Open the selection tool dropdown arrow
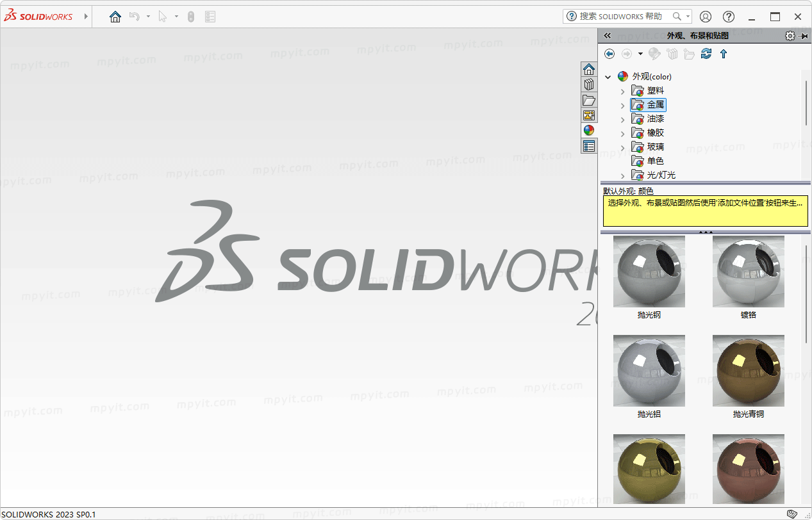The width and height of the screenshot is (812, 520). (x=176, y=17)
